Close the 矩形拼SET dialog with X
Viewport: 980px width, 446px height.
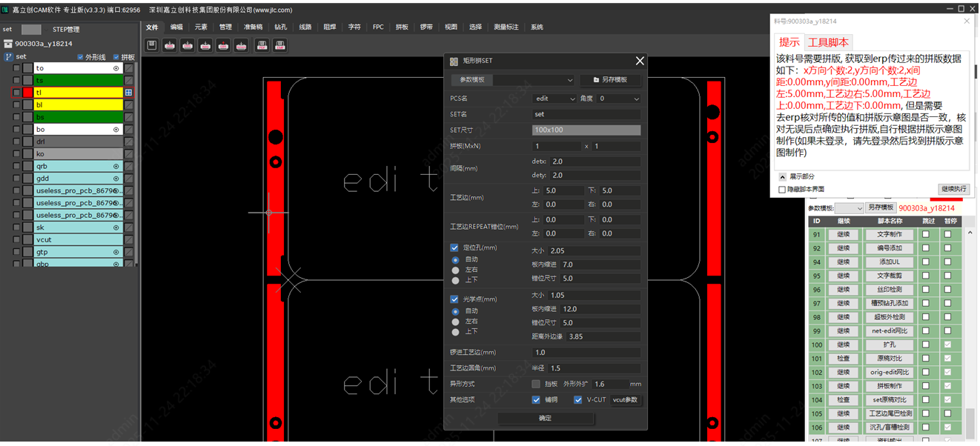click(x=640, y=61)
